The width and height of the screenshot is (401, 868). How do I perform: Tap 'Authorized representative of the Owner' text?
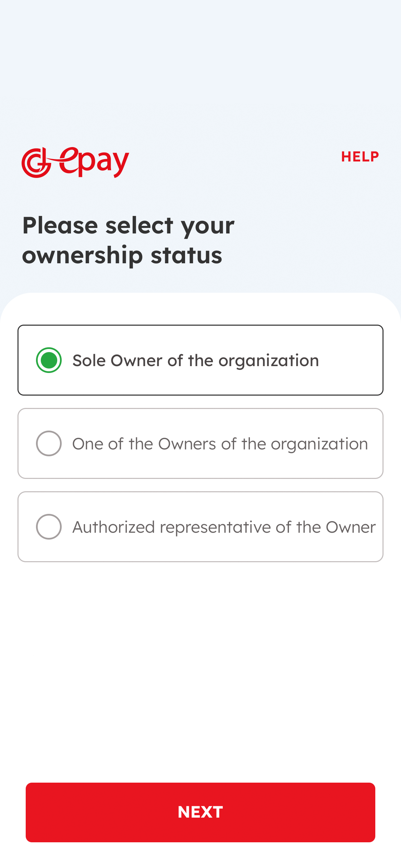(x=224, y=527)
